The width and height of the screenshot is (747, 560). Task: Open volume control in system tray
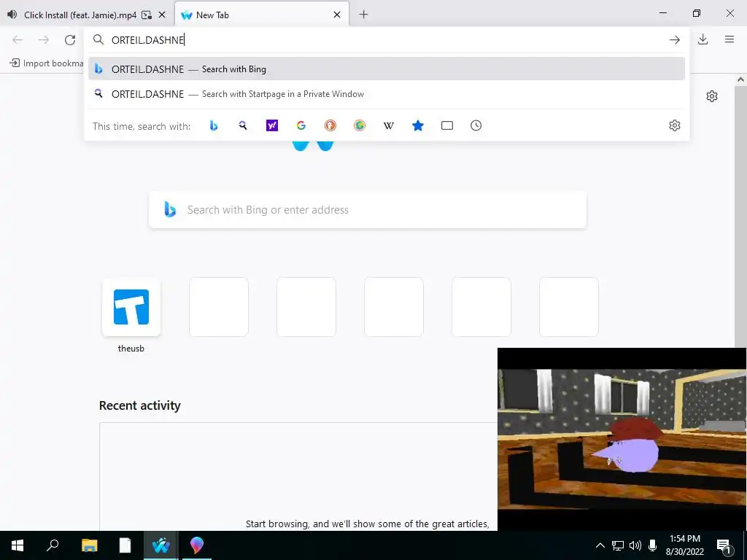pyautogui.click(x=635, y=545)
